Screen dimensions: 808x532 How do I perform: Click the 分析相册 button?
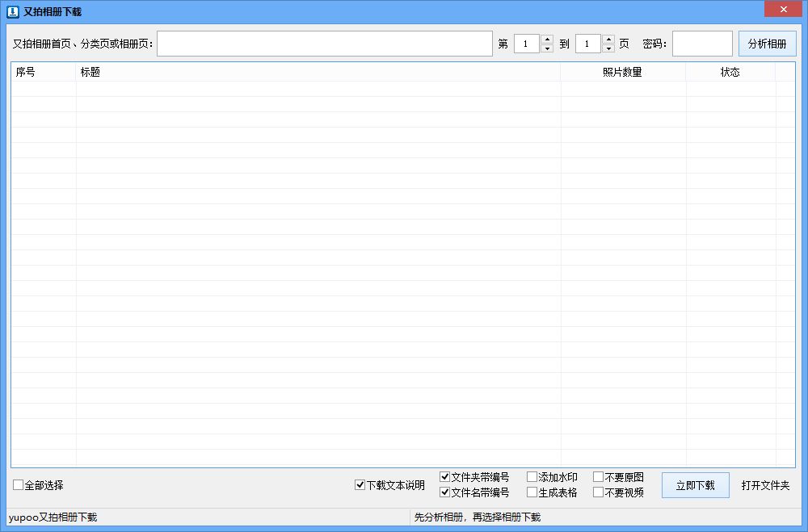tap(768, 44)
